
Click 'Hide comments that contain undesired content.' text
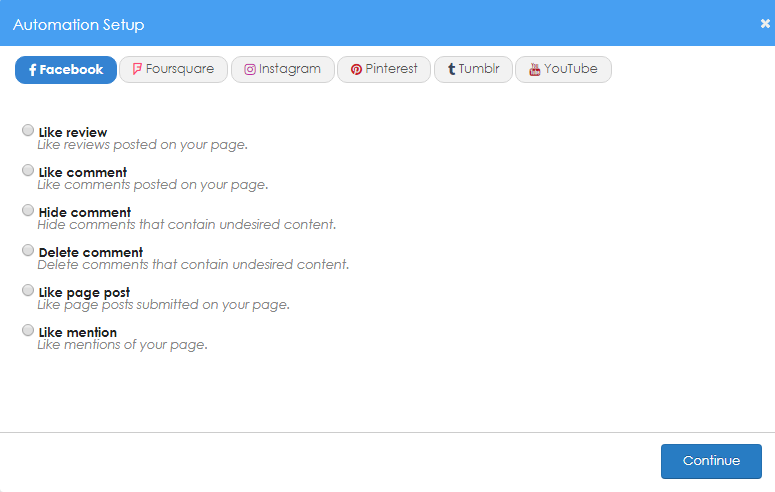coord(187,225)
